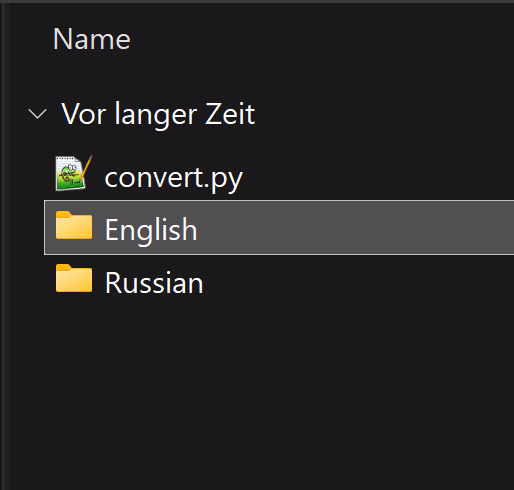Click the pencil on the convert.py icon
This screenshot has height=490, width=514.
(x=86, y=167)
